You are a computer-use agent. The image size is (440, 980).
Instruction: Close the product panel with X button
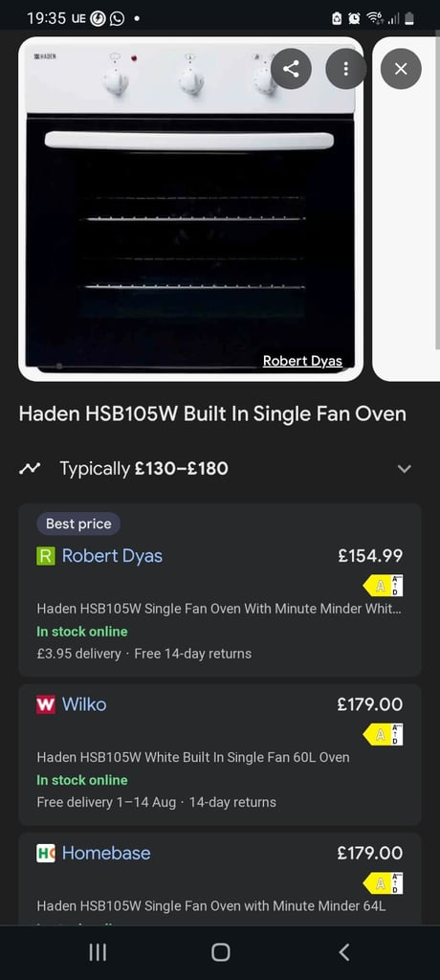point(401,69)
